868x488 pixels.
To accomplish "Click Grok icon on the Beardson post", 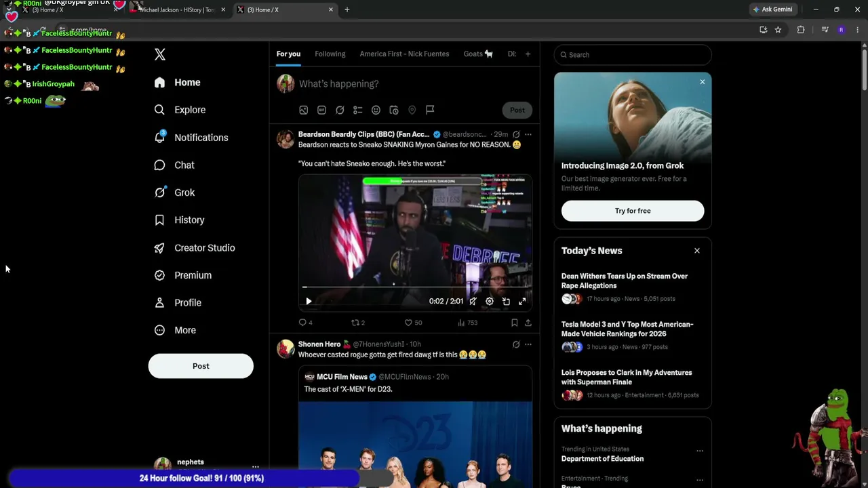I will (x=516, y=134).
